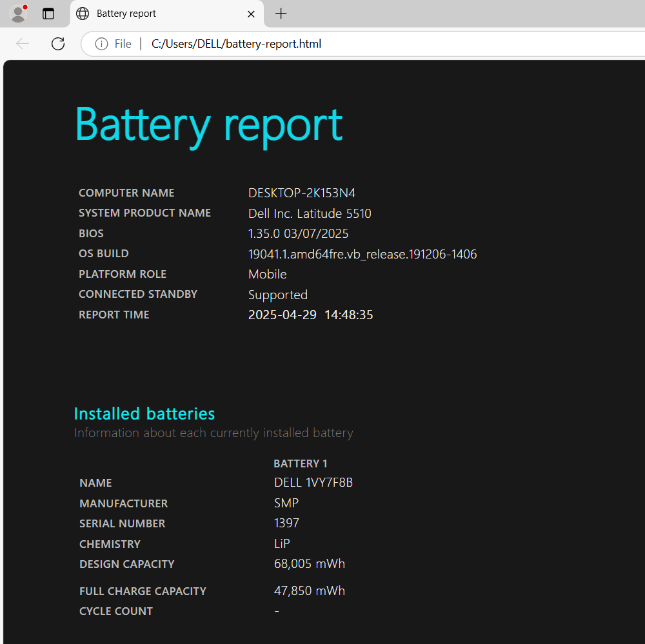The height and width of the screenshot is (644, 645).
Task: Click the 68,005 mWh design capacity value
Action: tap(310, 563)
